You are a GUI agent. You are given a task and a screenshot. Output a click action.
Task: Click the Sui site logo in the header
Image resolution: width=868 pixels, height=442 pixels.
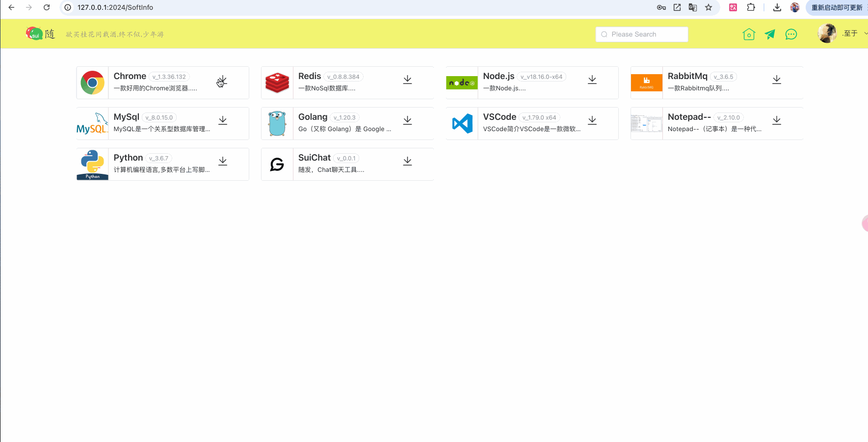click(x=40, y=33)
